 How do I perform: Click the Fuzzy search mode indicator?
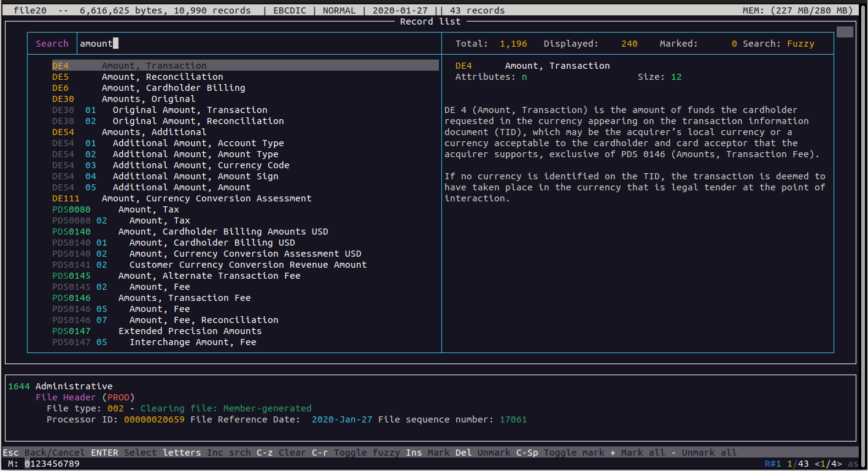tap(800, 44)
